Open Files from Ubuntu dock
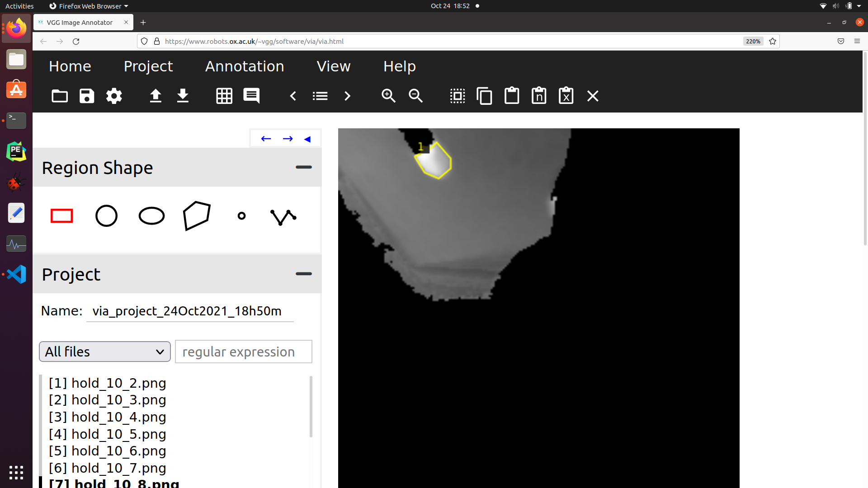Screen dimensions: 868x488 16,59
